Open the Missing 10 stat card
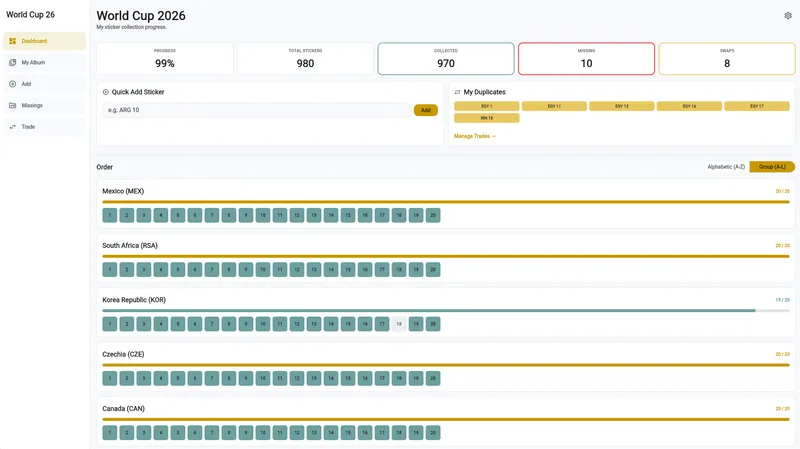 tap(586, 59)
